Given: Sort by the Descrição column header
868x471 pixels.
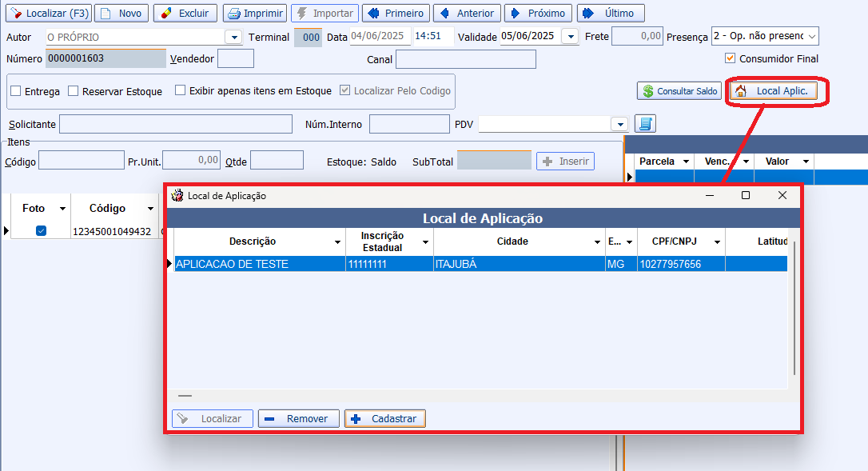Looking at the screenshot, I should click(x=252, y=241).
